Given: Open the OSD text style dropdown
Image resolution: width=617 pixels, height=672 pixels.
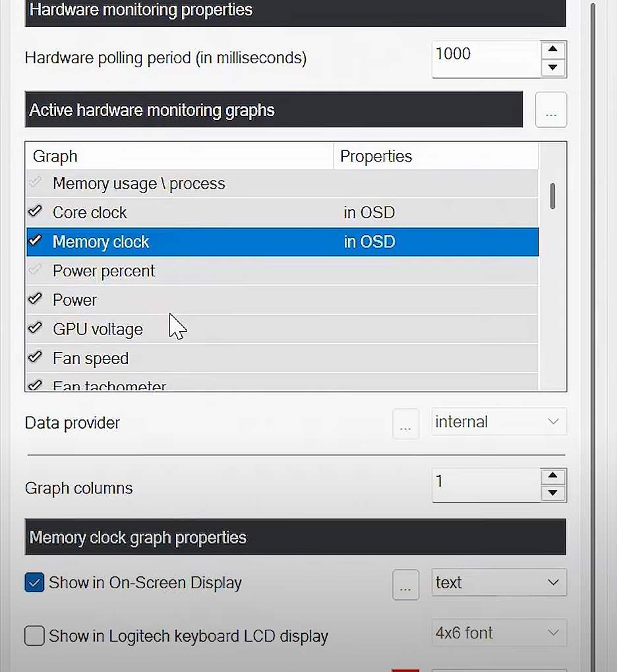Looking at the screenshot, I should 498,583.
